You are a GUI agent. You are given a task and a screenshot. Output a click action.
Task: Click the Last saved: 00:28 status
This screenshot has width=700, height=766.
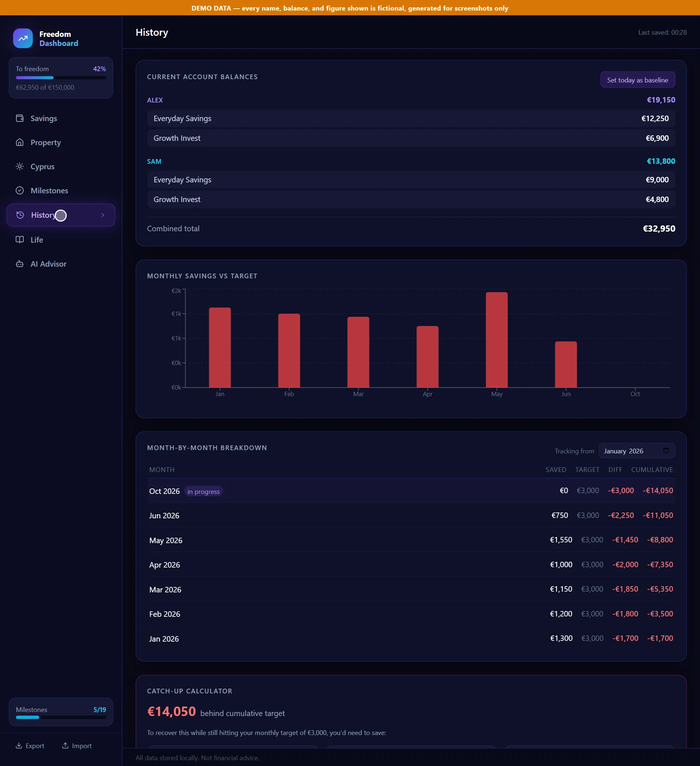(662, 32)
